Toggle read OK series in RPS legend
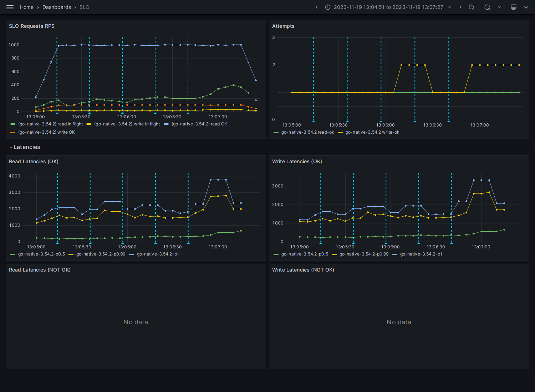Screen dimensions: 535x392 click(199, 124)
